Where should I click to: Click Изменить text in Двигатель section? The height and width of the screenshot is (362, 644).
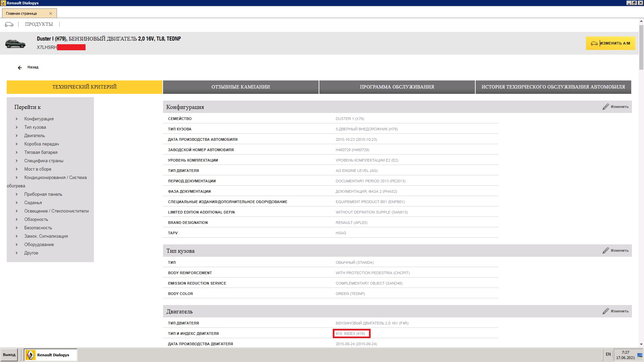click(620, 311)
